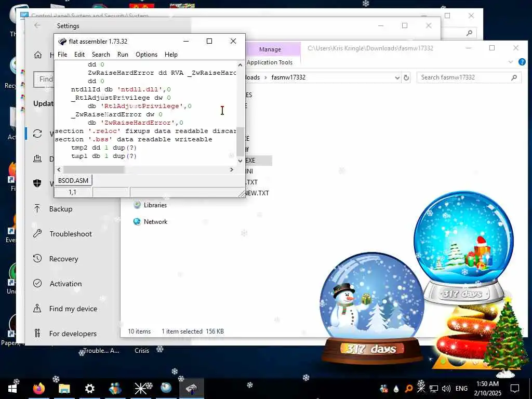
Task: Click the search magnifier icon in Explorer
Action: 514,78
